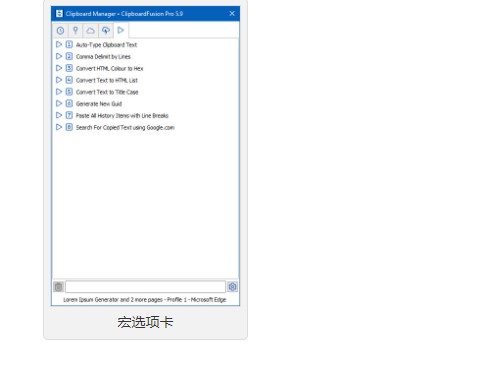Click the trash clear icon at bottom
This screenshot has height=375, width=487.
pos(58,287)
